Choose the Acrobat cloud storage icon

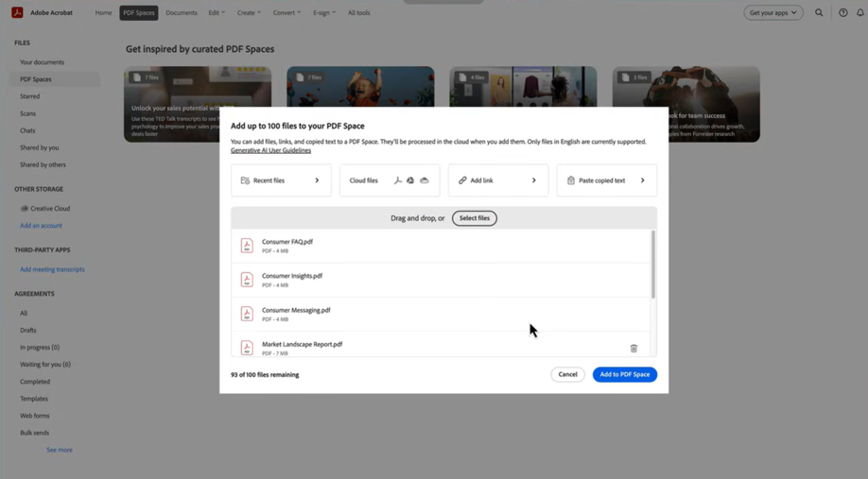coord(397,180)
